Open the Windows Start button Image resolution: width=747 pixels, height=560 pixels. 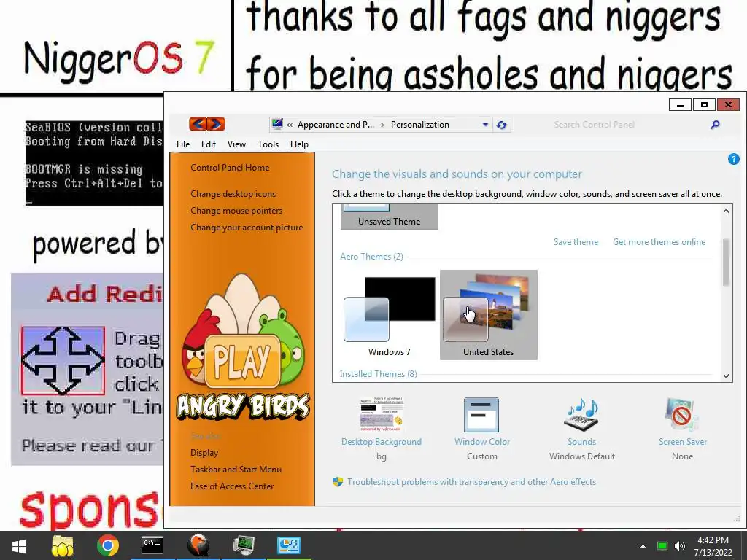tap(20, 545)
